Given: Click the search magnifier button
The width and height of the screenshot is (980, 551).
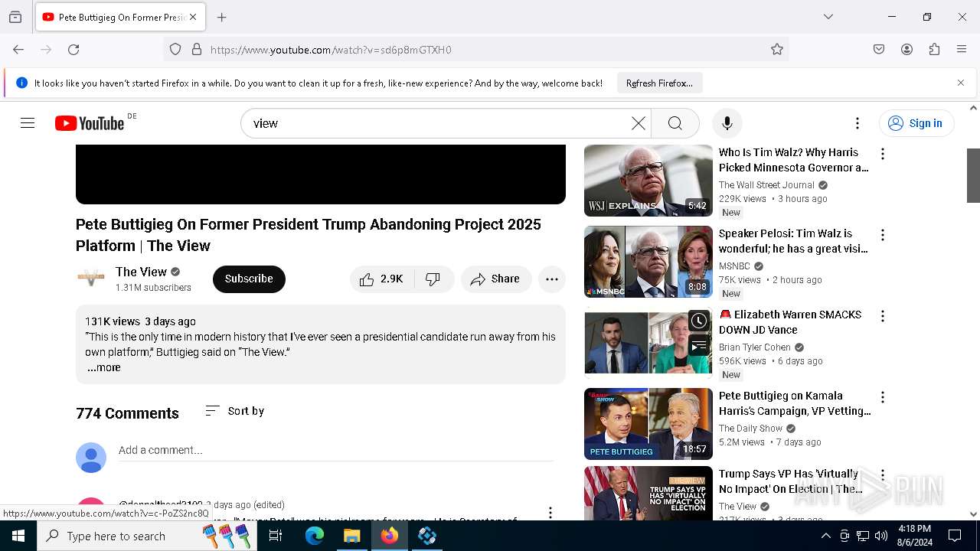Looking at the screenshot, I should pos(675,123).
